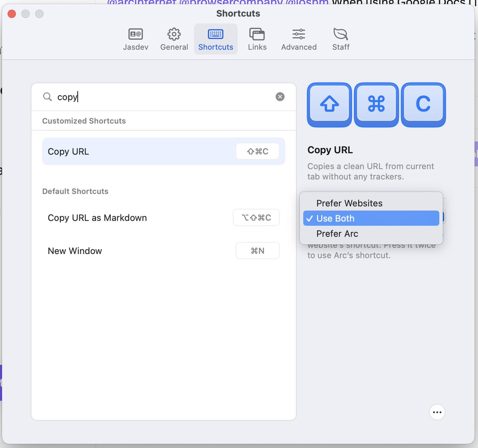Image resolution: width=478 pixels, height=448 pixels.
Task: Click the C key cap icon
Action: point(423,105)
